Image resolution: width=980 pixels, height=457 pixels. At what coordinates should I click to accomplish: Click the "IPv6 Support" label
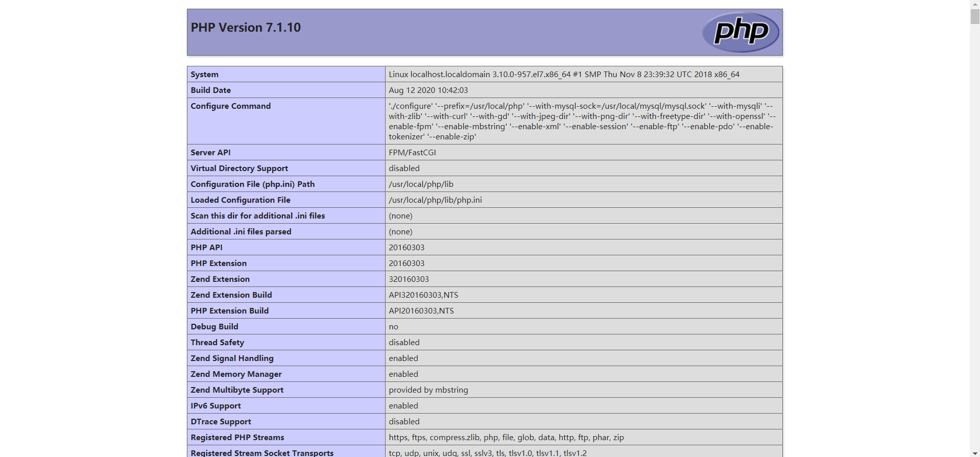[x=216, y=406]
